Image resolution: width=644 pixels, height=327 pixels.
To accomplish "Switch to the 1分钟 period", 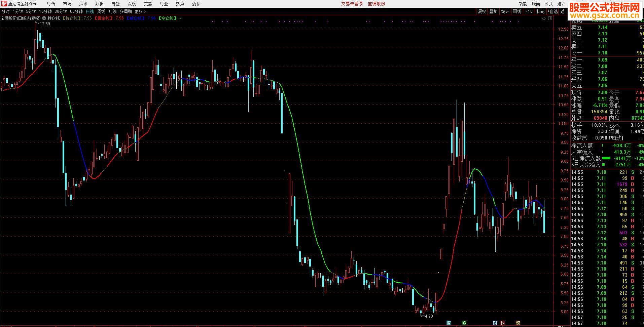I will [18, 11].
